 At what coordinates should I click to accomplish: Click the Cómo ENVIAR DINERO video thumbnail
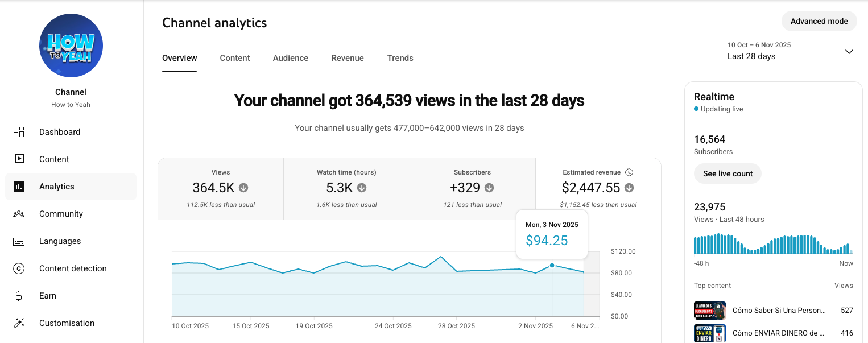[x=710, y=333]
